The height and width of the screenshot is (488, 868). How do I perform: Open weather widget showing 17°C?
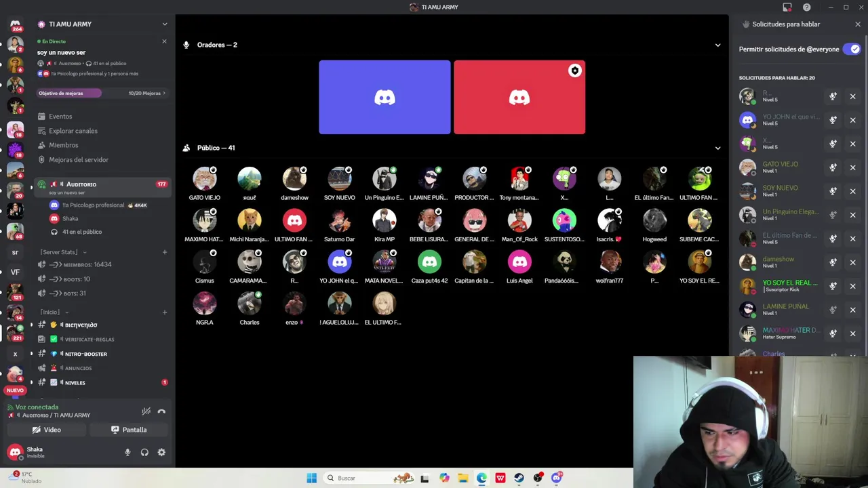26,477
